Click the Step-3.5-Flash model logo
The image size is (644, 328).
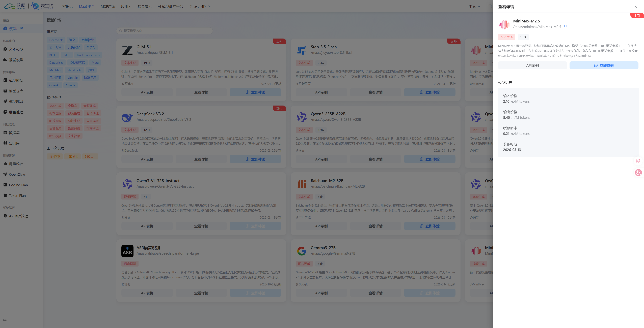(302, 50)
